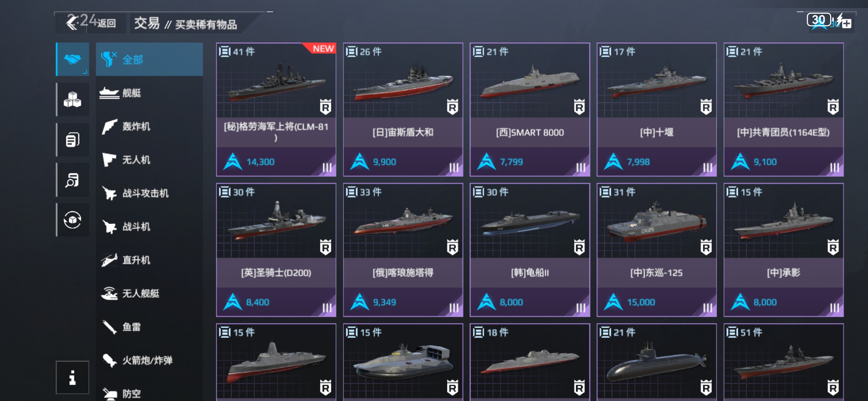Select the handshake trade sidebar icon
The height and width of the screenshot is (401, 868).
tap(73, 59)
